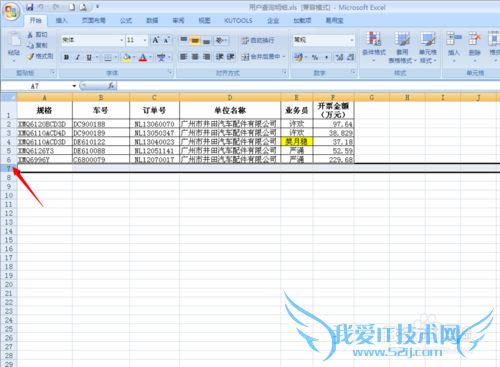The height and width of the screenshot is (367, 500).
Task: Open the font size dropdown showing 11
Action: point(145,40)
